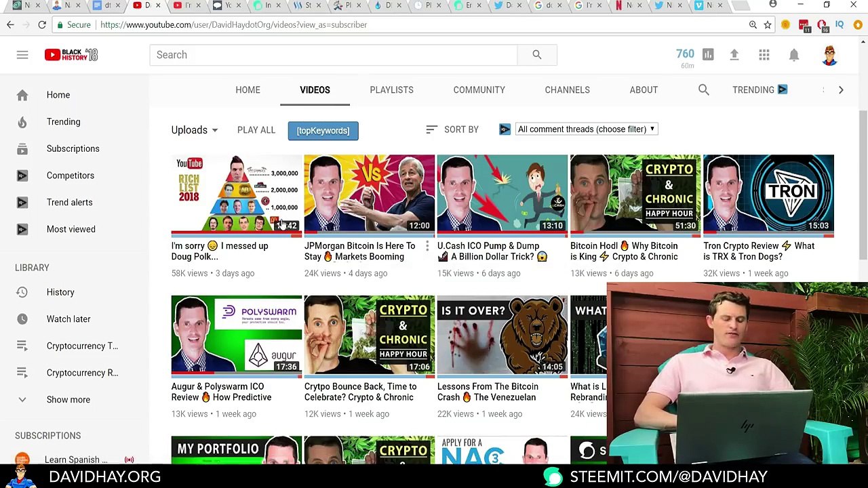Click the Search input field
The image size is (868, 488).
click(x=334, y=55)
